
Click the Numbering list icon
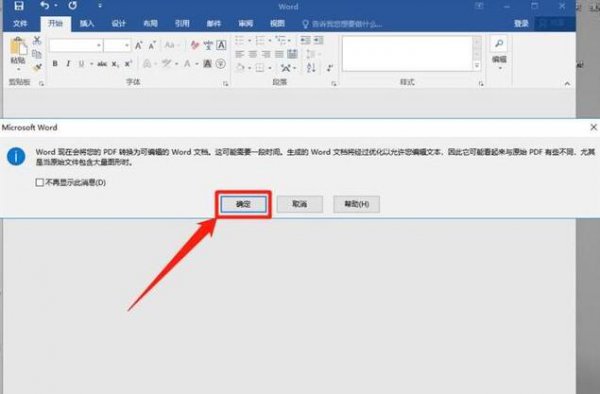point(261,40)
